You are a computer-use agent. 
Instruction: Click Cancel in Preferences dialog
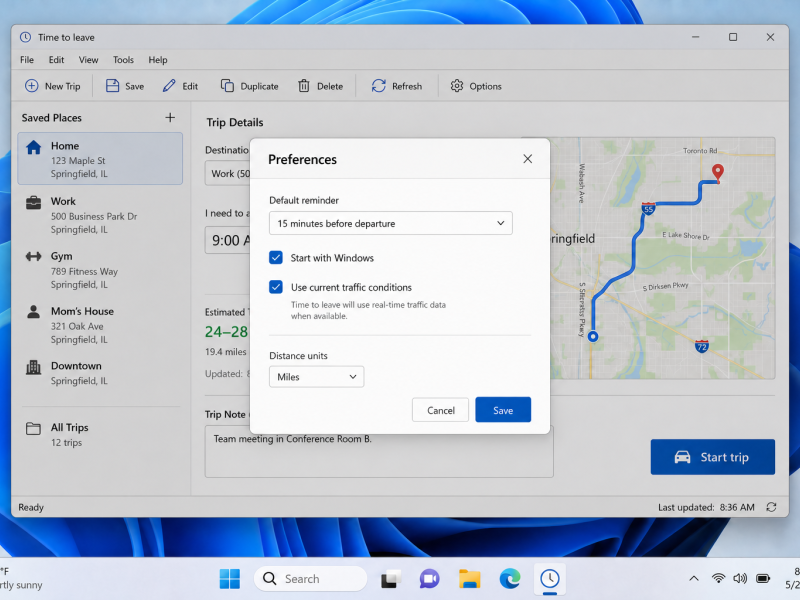coord(440,410)
